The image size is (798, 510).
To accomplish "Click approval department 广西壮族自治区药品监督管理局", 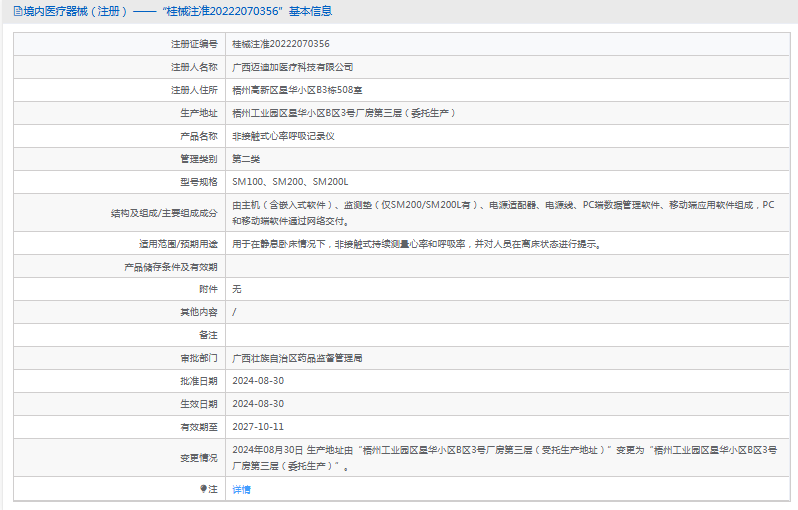I will coord(297,358).
